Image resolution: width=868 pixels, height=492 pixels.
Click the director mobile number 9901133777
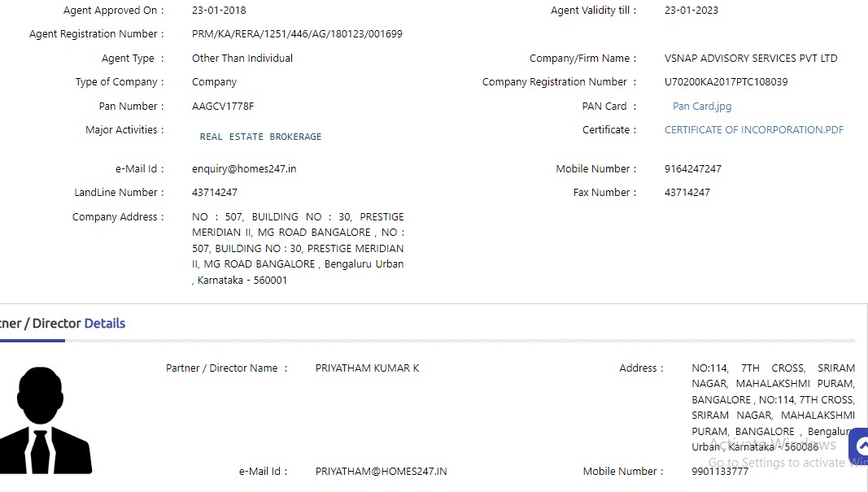pyautogui.click(x=720, y=472)
